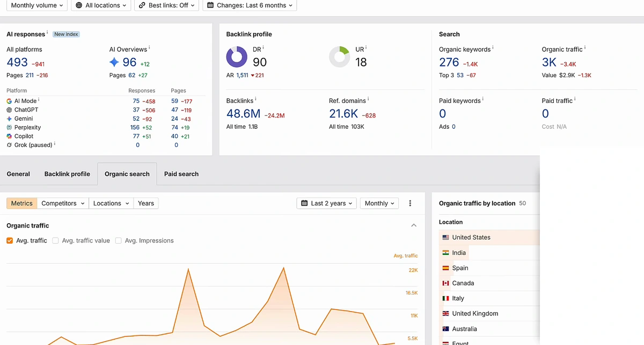Click the 3K organic traffic value
The image size is (644, 345).
549,62
